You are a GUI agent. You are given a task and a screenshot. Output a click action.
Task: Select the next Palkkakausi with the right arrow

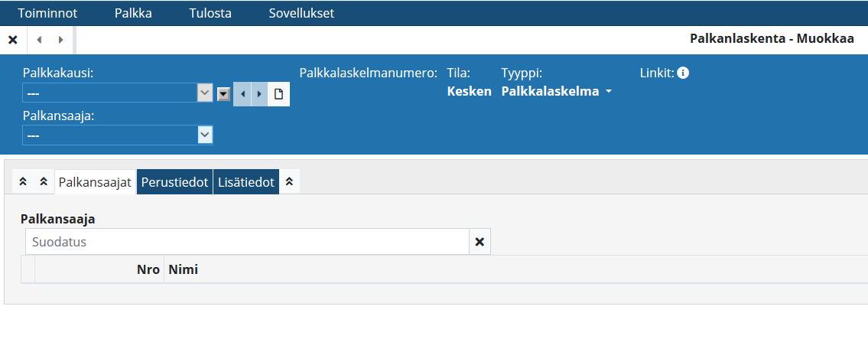coord(260,93)
